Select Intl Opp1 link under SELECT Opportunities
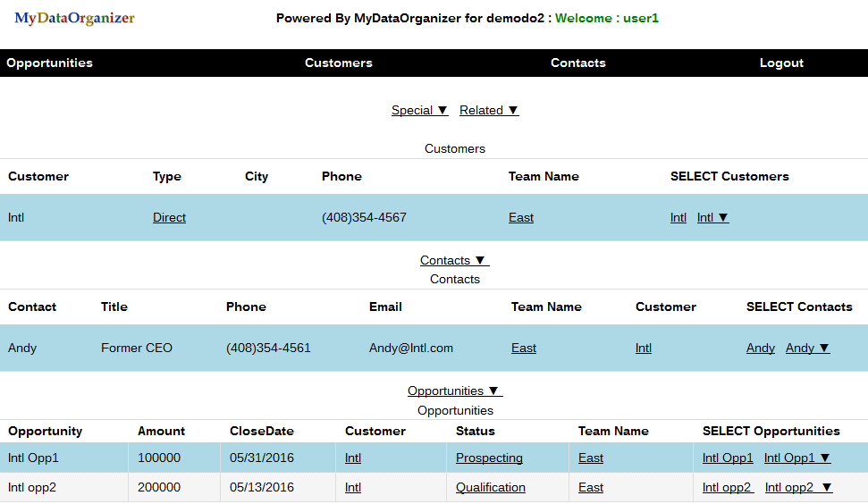Image resolution: width=868 pixels, height=504 pixels. (728, 458)
